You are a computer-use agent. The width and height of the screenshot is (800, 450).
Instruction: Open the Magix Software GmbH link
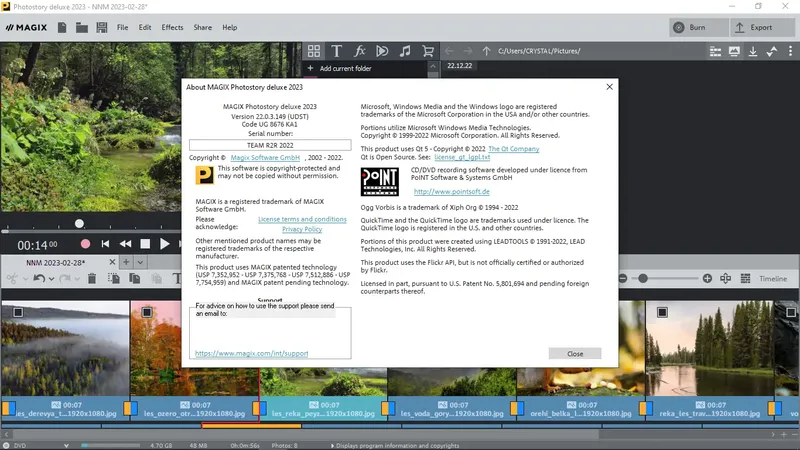point(265,158)
